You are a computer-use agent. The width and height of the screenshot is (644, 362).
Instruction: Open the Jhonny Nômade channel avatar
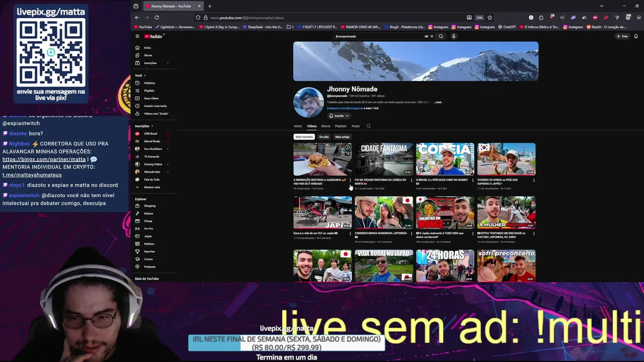pyautogui.click(x=308, y=103)
